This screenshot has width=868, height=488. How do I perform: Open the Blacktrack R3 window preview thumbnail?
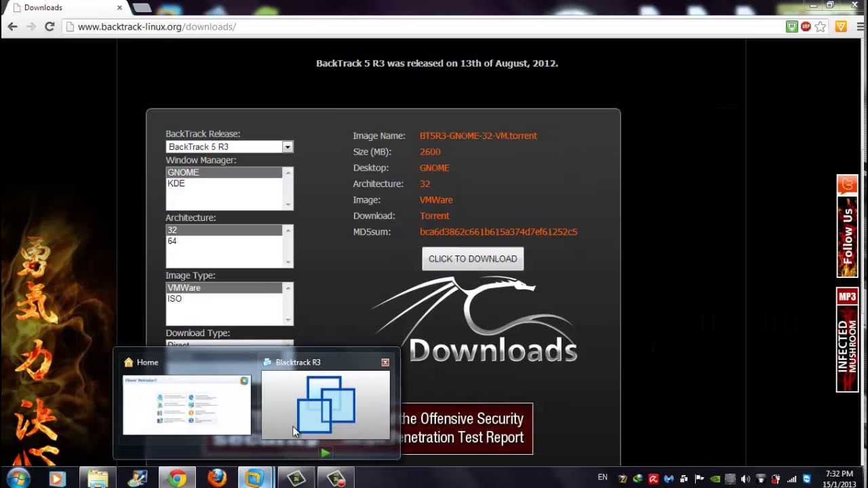[x=325, y=405]
